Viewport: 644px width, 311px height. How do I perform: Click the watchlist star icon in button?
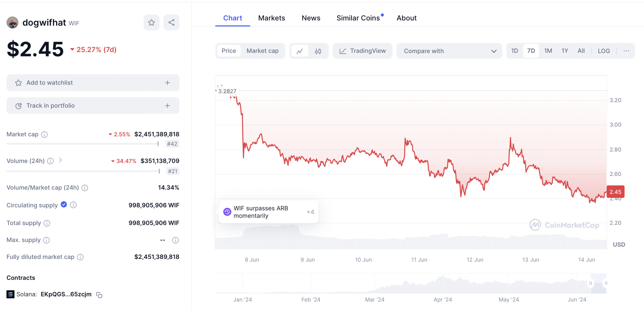tap(18, 83)
